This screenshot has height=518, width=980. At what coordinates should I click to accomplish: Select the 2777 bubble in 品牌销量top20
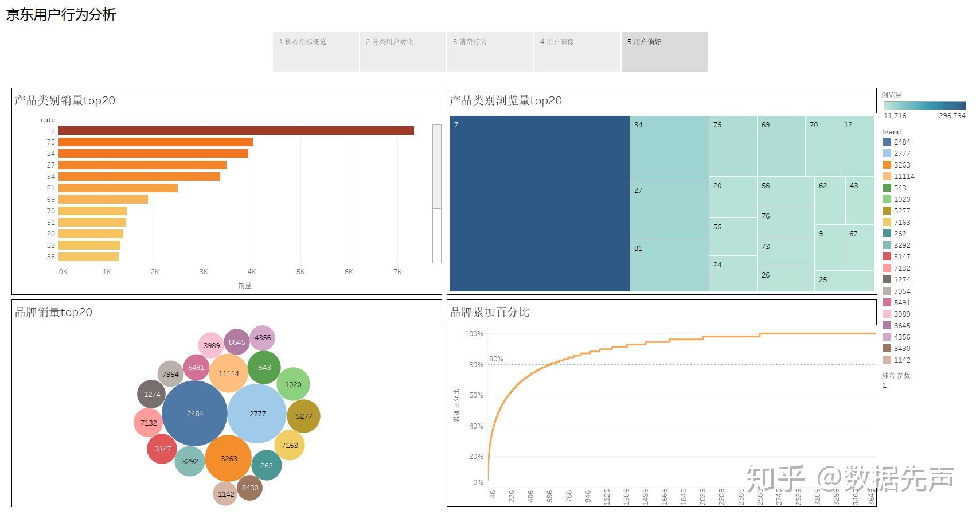[x=256, y=413]
